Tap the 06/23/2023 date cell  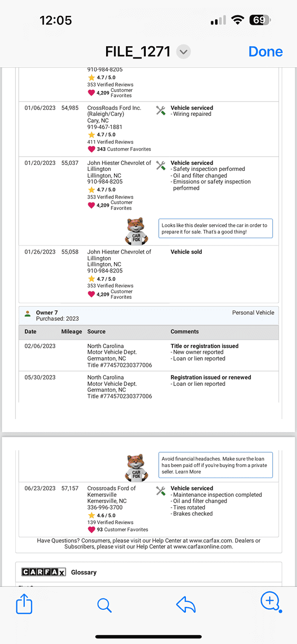click(40, 488)
